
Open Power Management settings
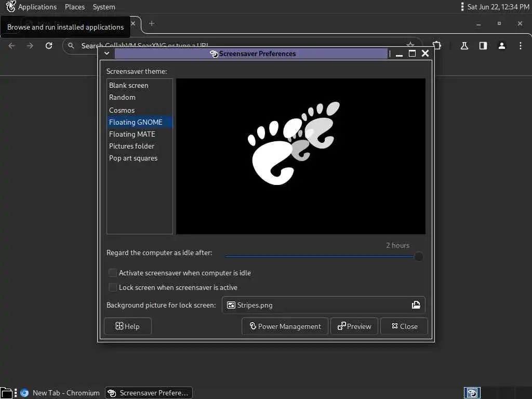pos(285,326)
